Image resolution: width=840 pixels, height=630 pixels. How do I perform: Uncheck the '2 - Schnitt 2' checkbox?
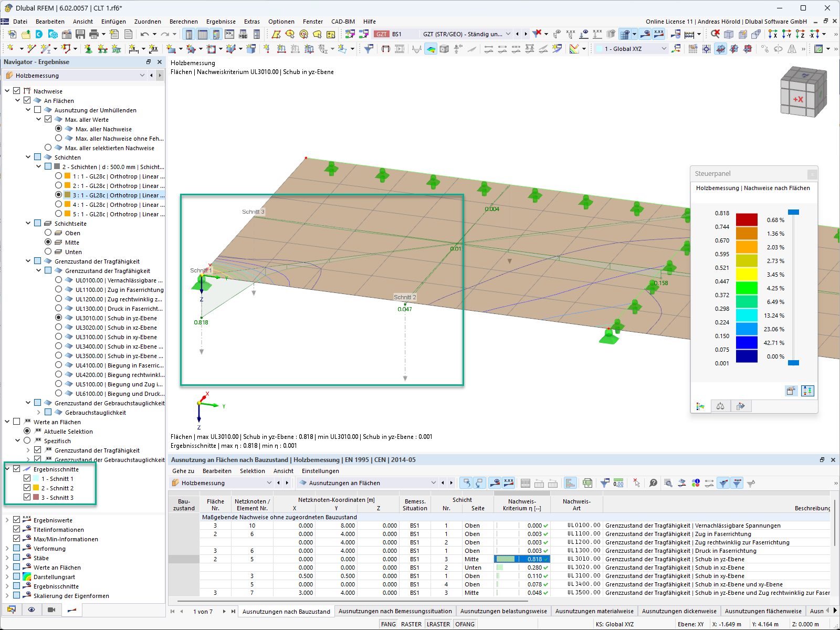(x=27, y=488)
